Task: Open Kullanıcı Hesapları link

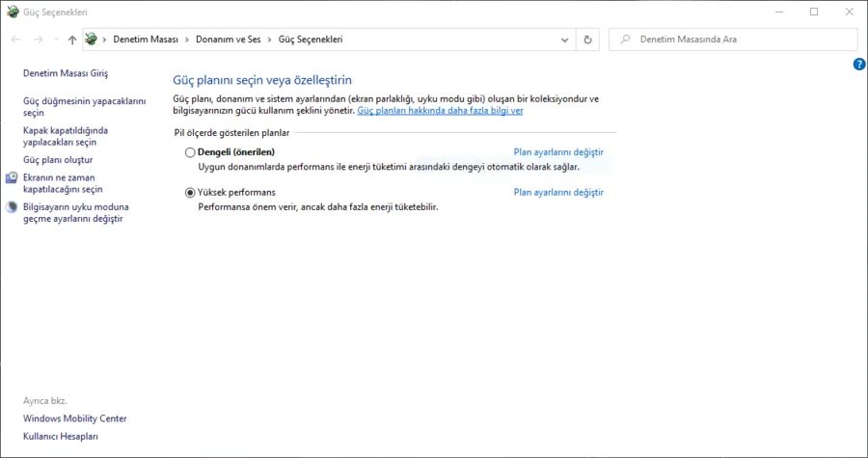Action: (61, 436)
